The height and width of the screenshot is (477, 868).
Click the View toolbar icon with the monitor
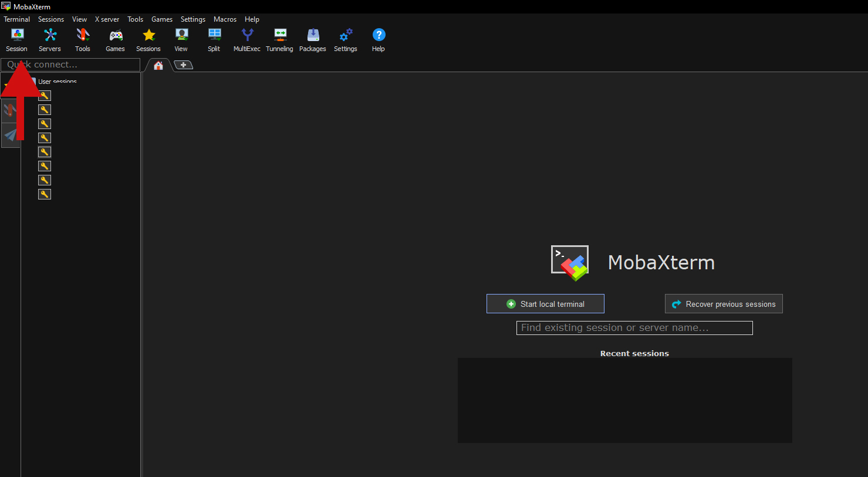click(181, 40)
